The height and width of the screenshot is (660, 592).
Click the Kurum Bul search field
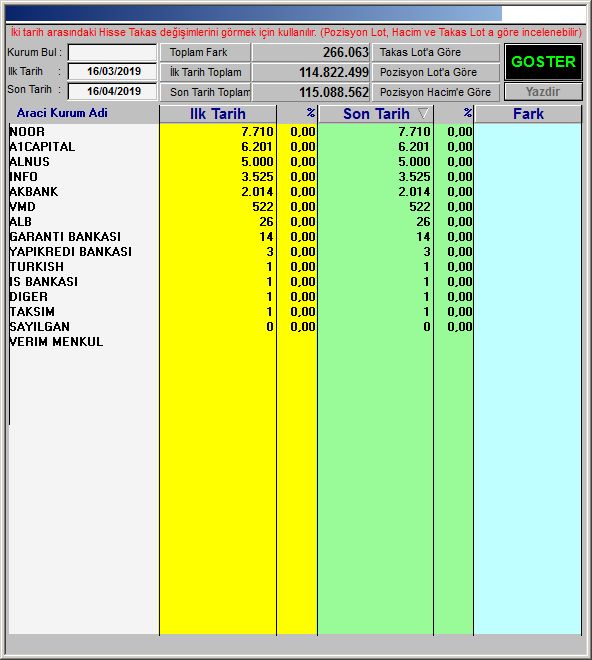(112, 53)
